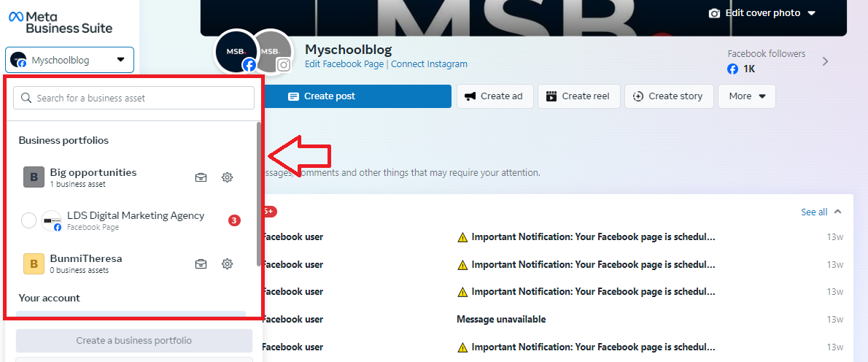Open the Myschoolblog account dropdown
868x362 pixels.
(70, 60)
